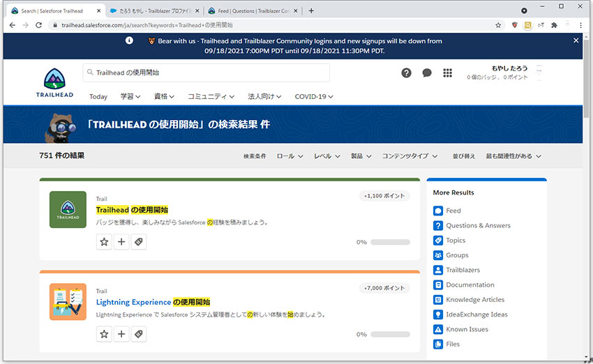593x364 pixels.
Task: Click the +1,100 ポイント badge
Action: tap(384, 196)
